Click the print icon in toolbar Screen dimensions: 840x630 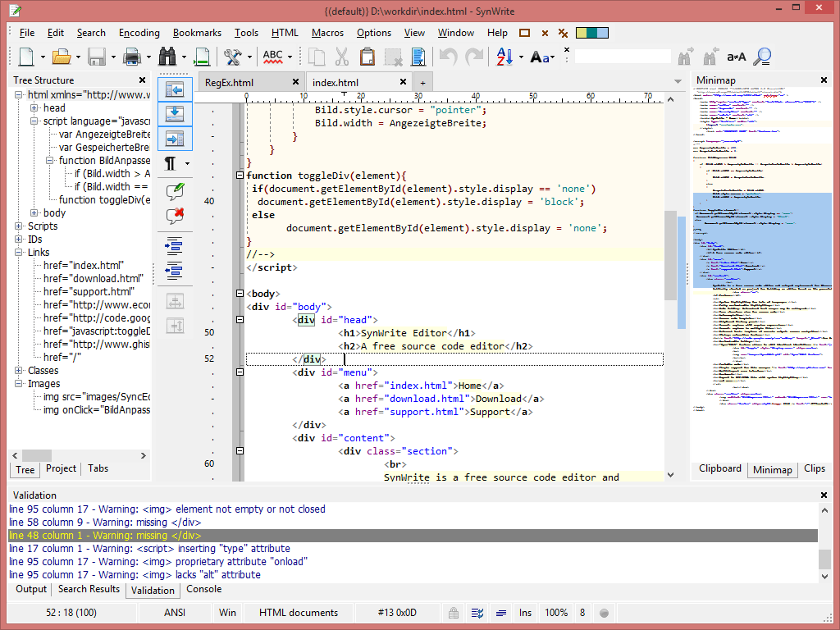click(x=131, y=57)
